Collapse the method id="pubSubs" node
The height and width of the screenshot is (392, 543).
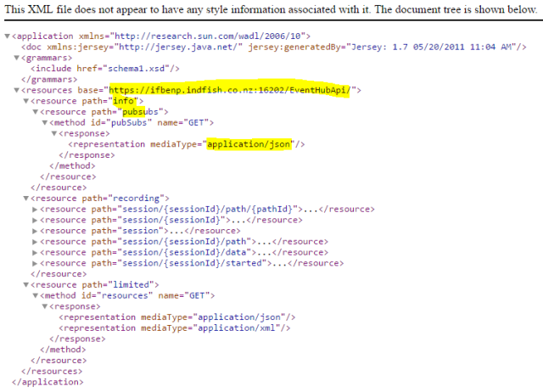click(x=44, y=123)
